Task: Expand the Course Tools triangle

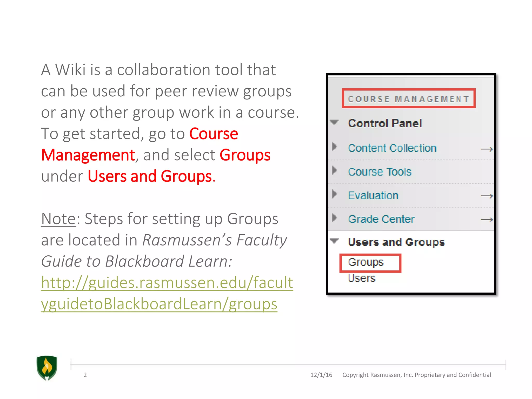Action: click(x=335, y=171)
